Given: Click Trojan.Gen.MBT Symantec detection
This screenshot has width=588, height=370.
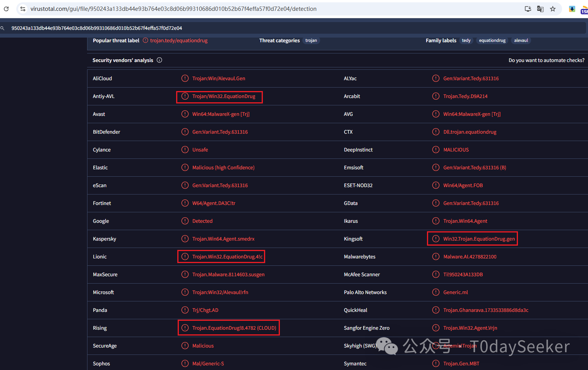Looking at the screenshot, I should point(461,363).
